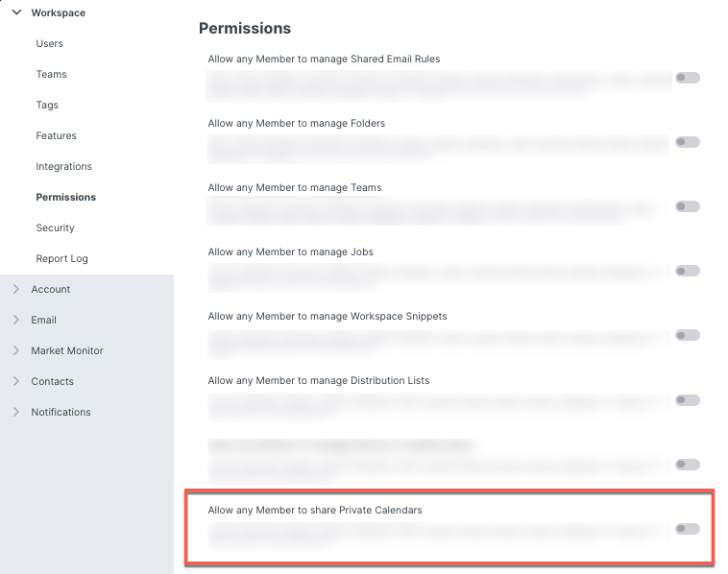Turn on the manage Jobs permission toggle
Viewport: 728px width, 574px height.
687,271
